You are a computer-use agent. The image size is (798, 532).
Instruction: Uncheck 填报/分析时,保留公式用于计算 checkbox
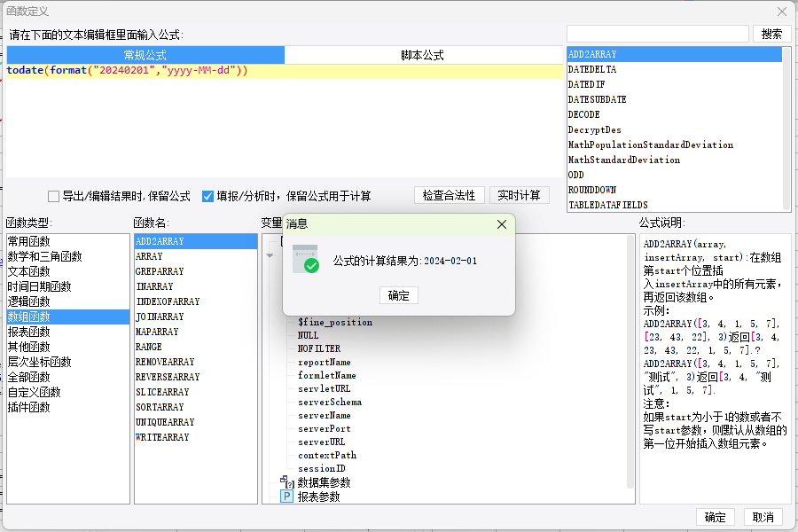[207, 196]
